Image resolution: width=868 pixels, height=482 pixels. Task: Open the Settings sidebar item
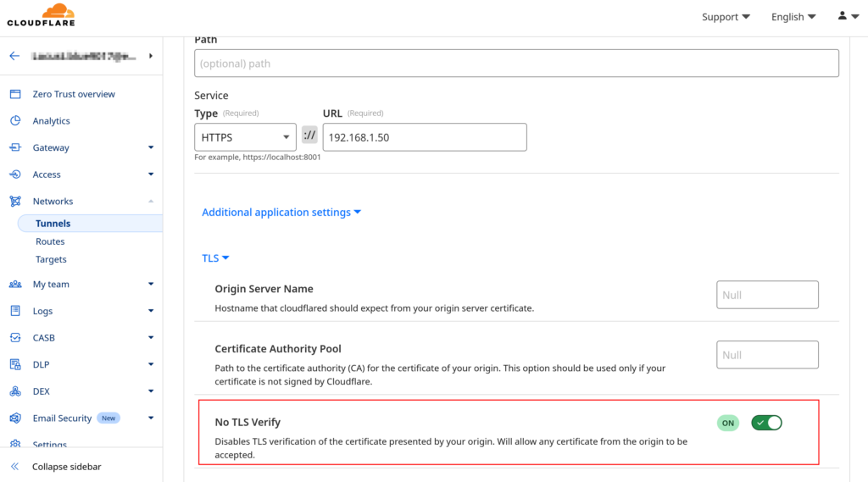49,444
